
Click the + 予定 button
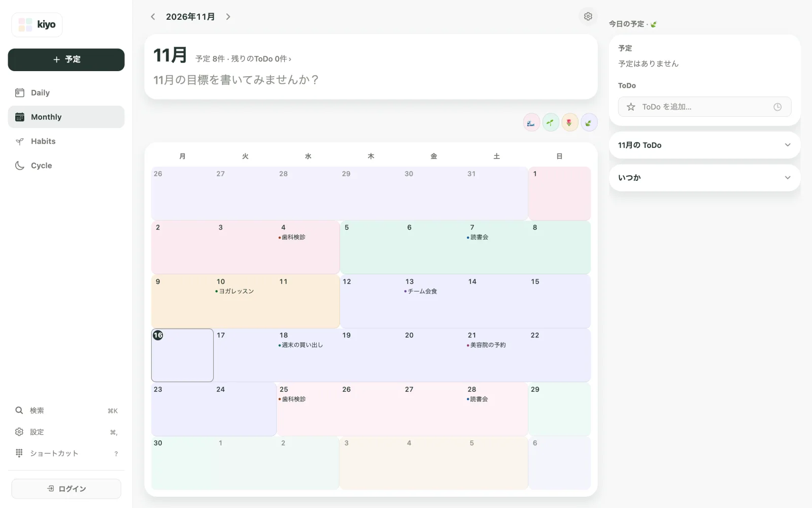(x=66, y=59)
